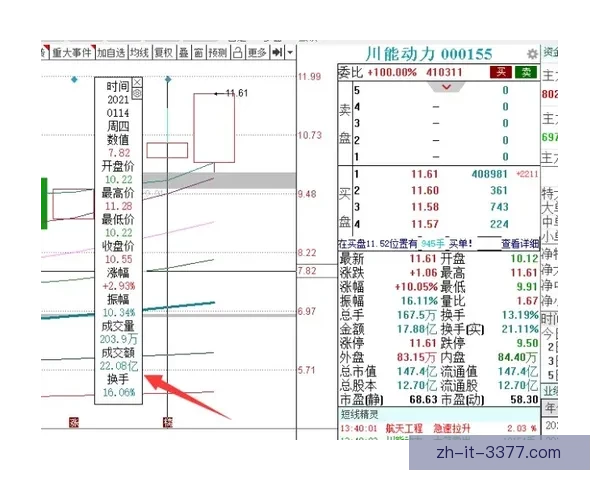Click the 最高价 11.28 value in info box
This screenshot has width=600, height=480.
(119, 206)
